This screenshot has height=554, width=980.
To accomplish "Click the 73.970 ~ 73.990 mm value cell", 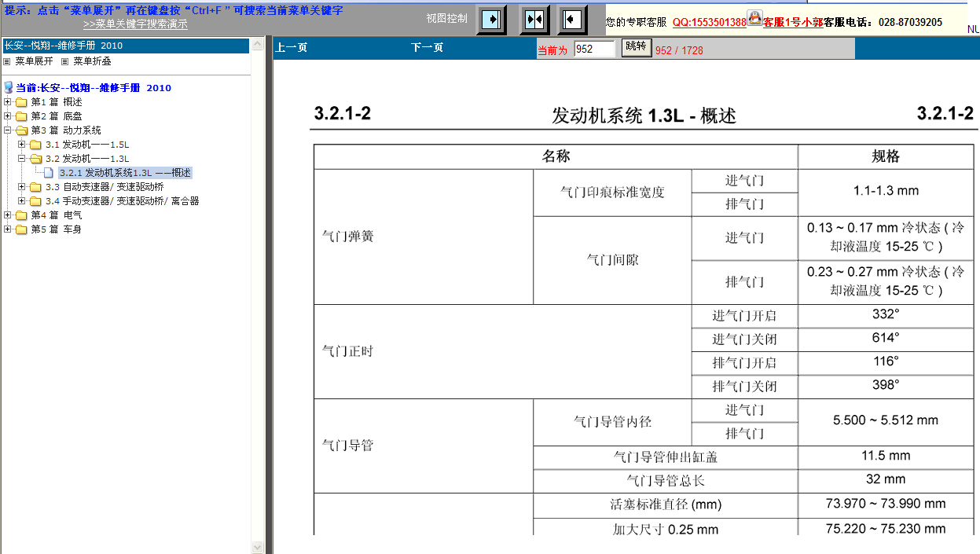I will pyautogui.click(x=886, y=504).
